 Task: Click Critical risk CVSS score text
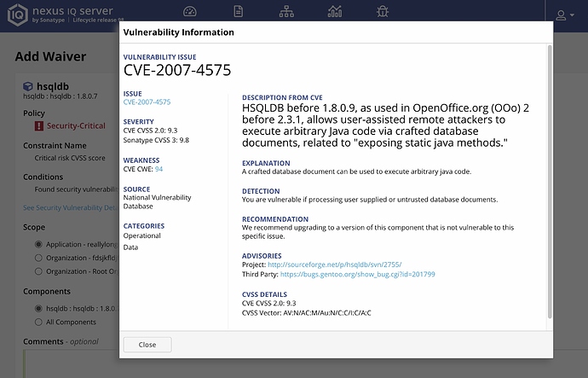[x=70, y=158]
